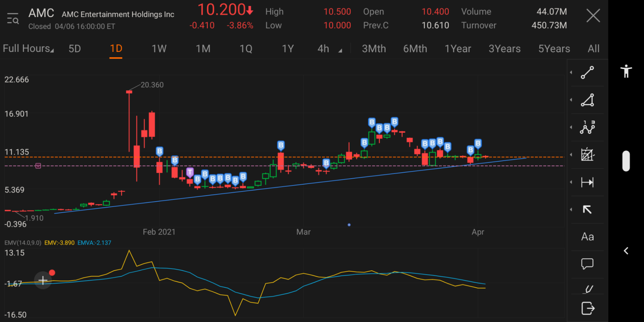644x322 pixels.
Task: Select the chart grid analysis tool
Action: (x=587, y=155)
